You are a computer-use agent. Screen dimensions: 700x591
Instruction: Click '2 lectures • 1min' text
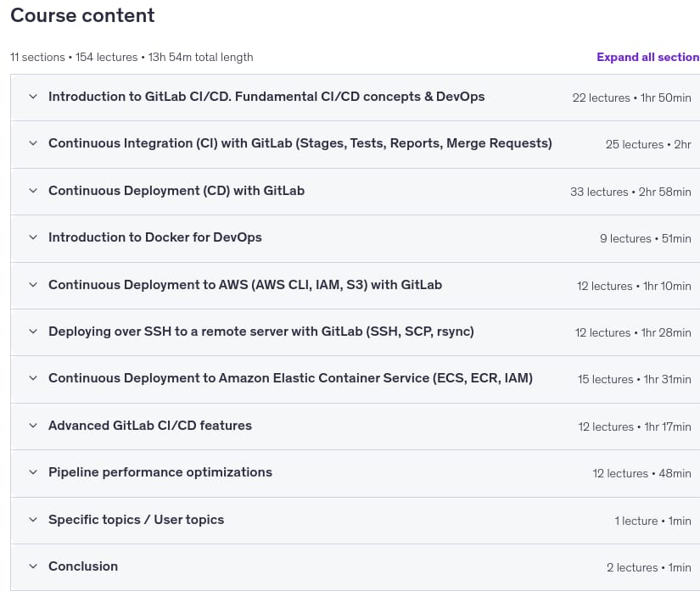coord(648,568)
